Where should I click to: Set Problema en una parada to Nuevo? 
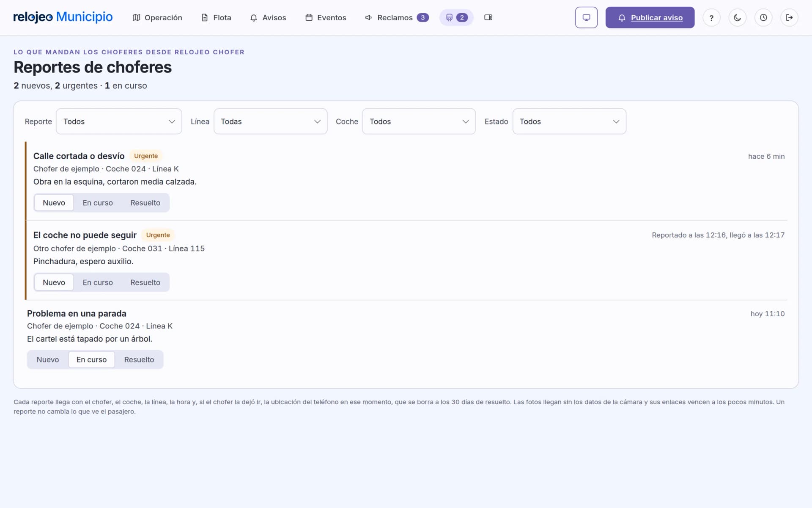coord(47,359)
